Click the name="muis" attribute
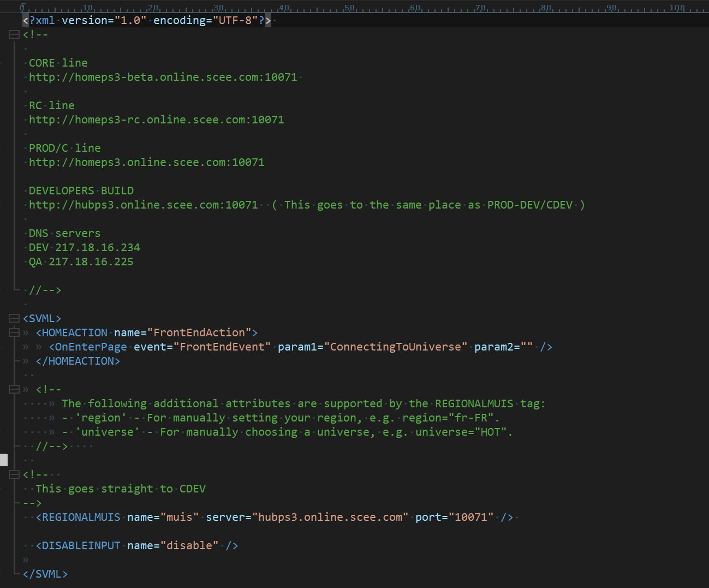 tap(163, 517)
